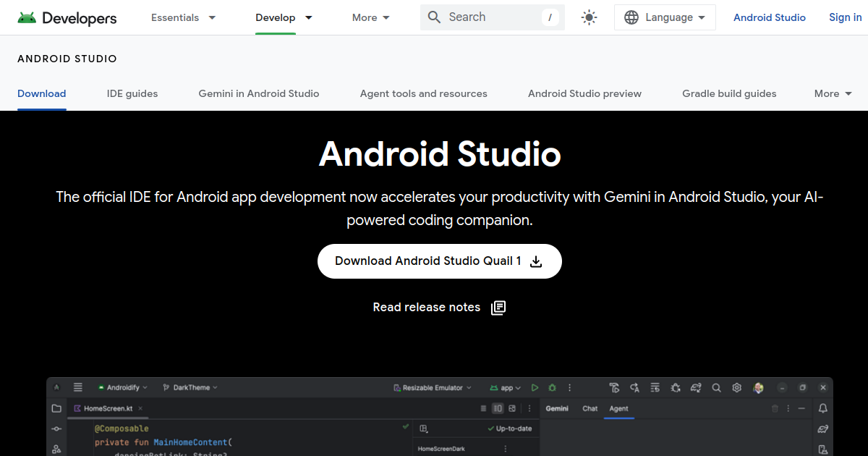The image size is (868, 456).
Task: Open the Gemini panel options dots
Action: click(790, 409)
